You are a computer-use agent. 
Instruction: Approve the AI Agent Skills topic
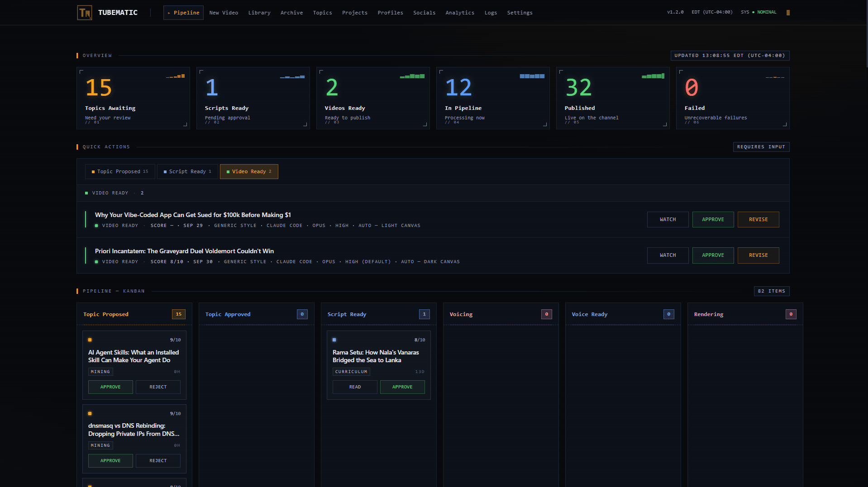pos(110,387)
